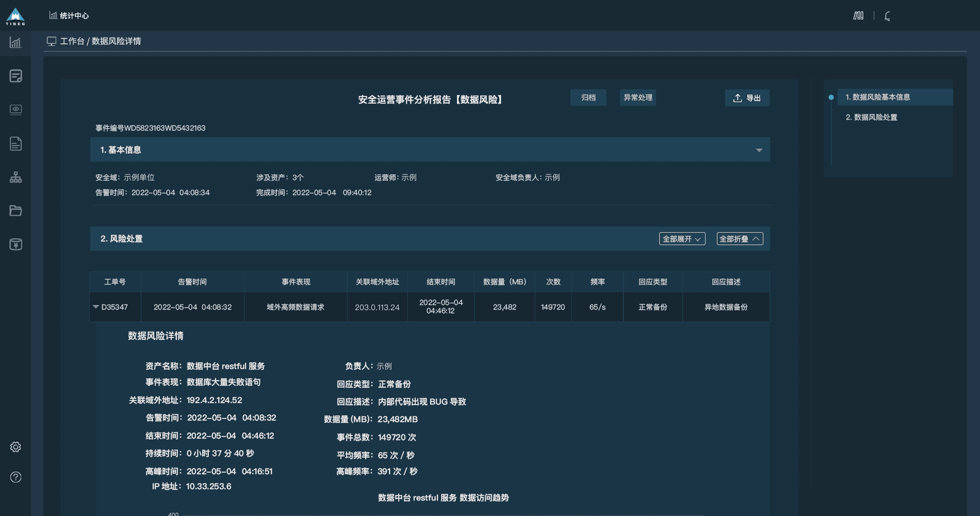Click the 关联域外地址 column header

377,282
